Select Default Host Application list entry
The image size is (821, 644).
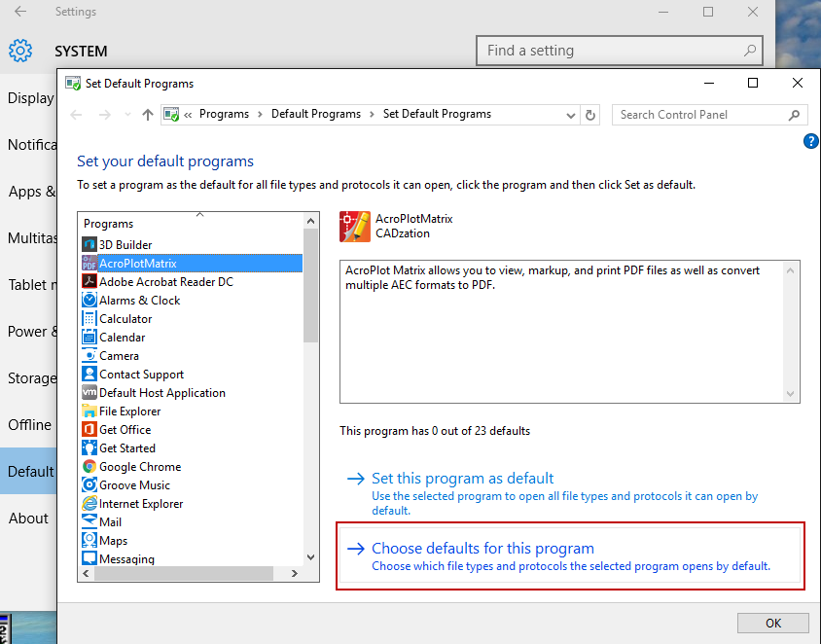tap(162, 393)
